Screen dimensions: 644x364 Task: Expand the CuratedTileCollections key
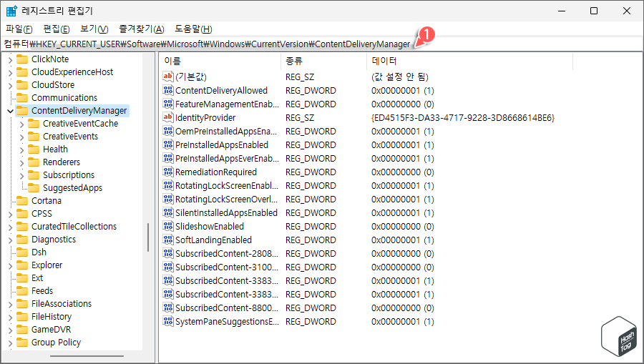coord(10,227)
